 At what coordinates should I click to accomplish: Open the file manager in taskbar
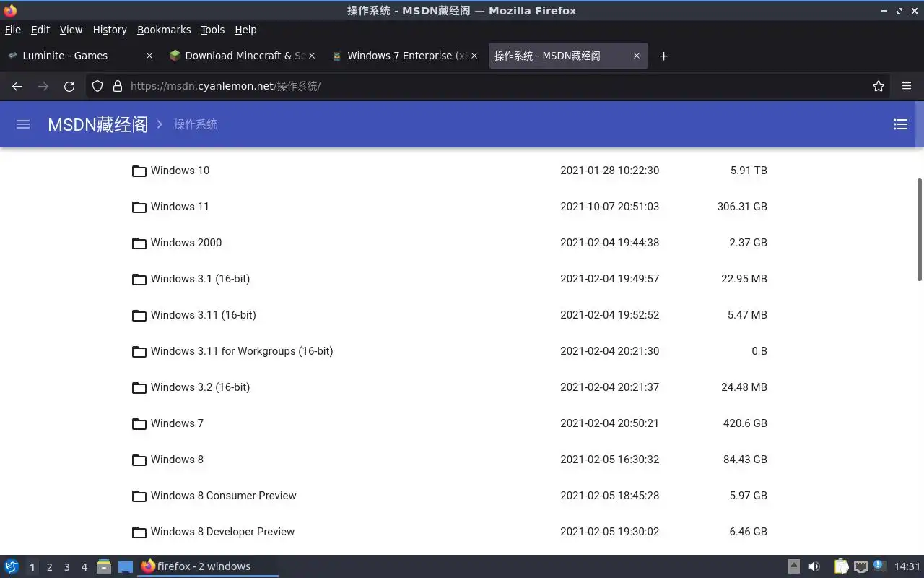(x=104, y=566)
